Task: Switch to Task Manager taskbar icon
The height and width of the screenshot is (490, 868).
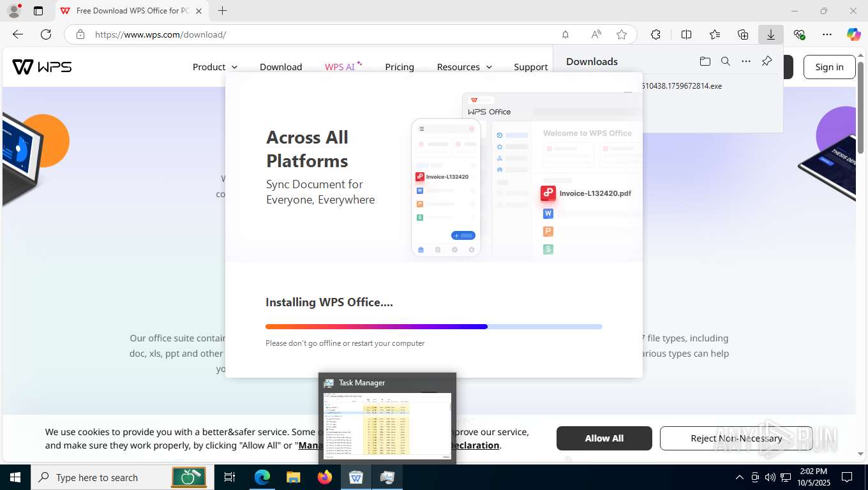Action: click(x=387, y=477)
